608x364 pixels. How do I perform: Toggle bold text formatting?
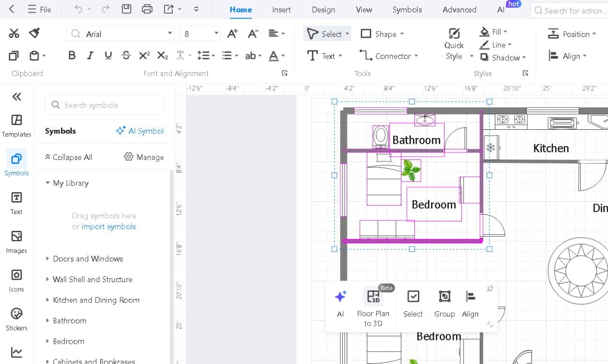(x=72, y=56)
